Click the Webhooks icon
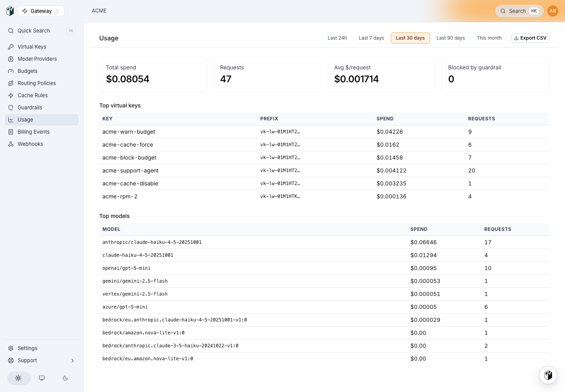The height and width of the screenshot is (392, 565). 11,144
